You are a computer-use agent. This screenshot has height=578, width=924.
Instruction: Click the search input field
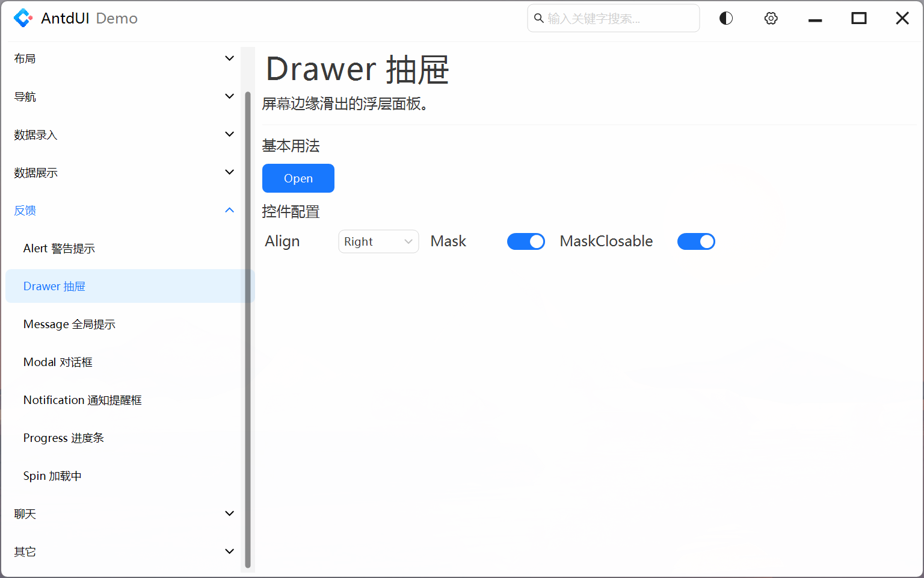click(613, 18)
